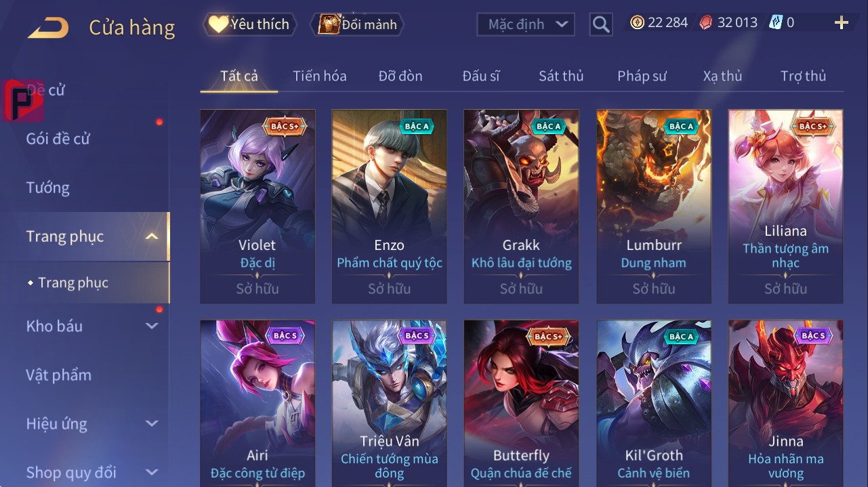Click the blue voucher currency icon
The height and width of the screenshot is (487, 868).
click(776, 22)
